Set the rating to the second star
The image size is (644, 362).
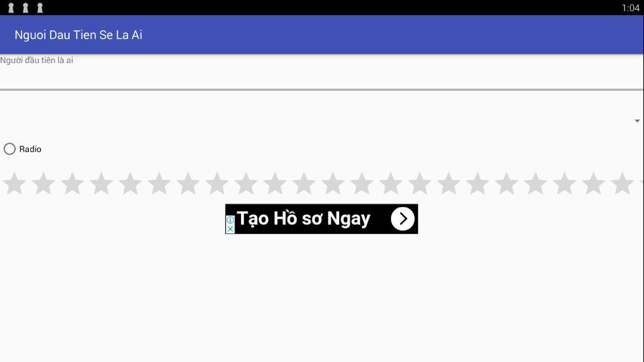click(43, 183)
